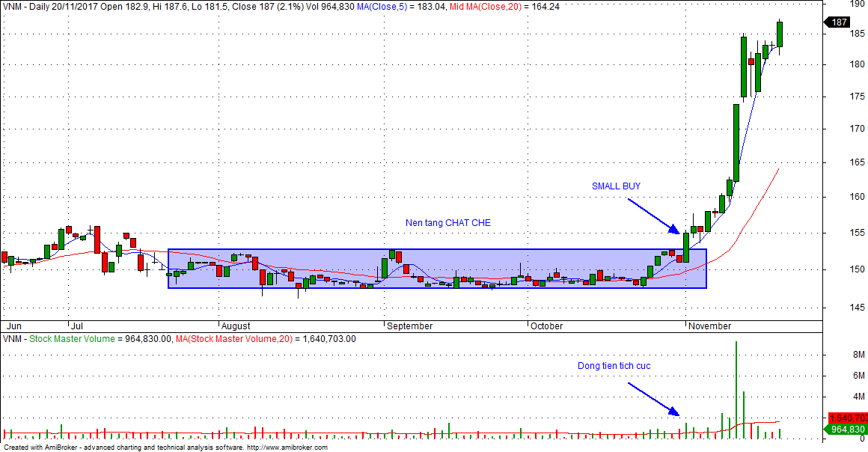Viewport: 868px width, 452px height.
Task: Click the tallest green volume bar in November
Action: (736, 390)
